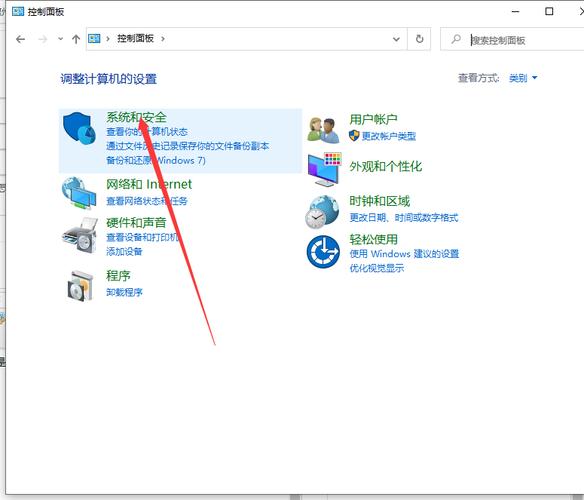Image resolution: width=584 pixels, height=500 pixels.
Task: Open the 更改帐户类型 link
Action: [x=388, y=136]
